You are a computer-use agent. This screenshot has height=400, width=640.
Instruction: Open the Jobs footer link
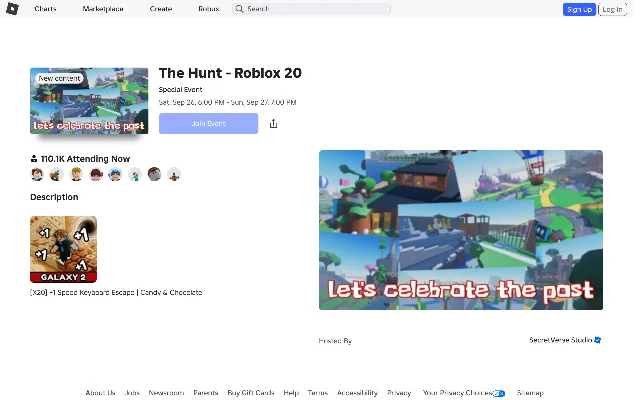coord(132,393)
